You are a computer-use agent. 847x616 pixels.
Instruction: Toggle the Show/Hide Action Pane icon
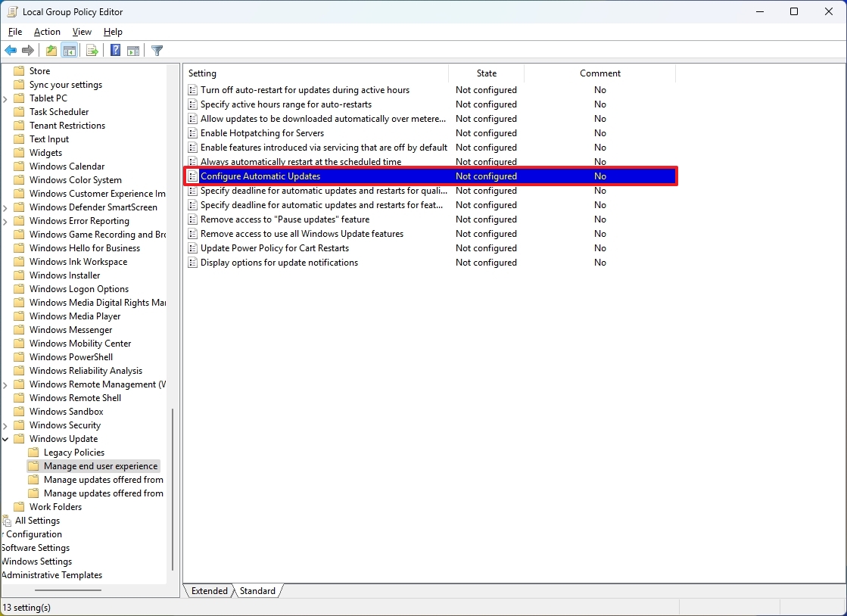click(133, 50)
